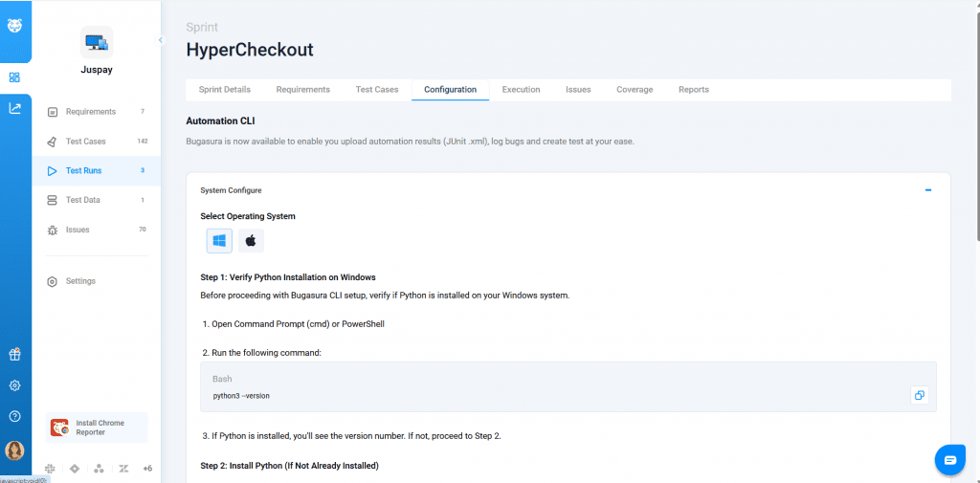Switch to the Execution tab
The image size is (980, 483).
(x=522, y=89)
